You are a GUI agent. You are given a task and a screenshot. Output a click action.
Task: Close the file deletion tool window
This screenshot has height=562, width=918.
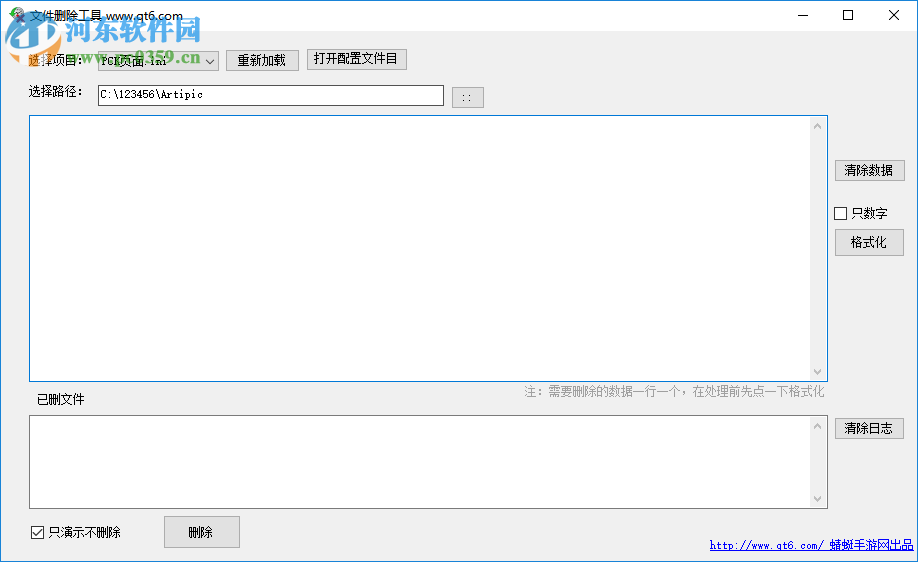(893, 15)
